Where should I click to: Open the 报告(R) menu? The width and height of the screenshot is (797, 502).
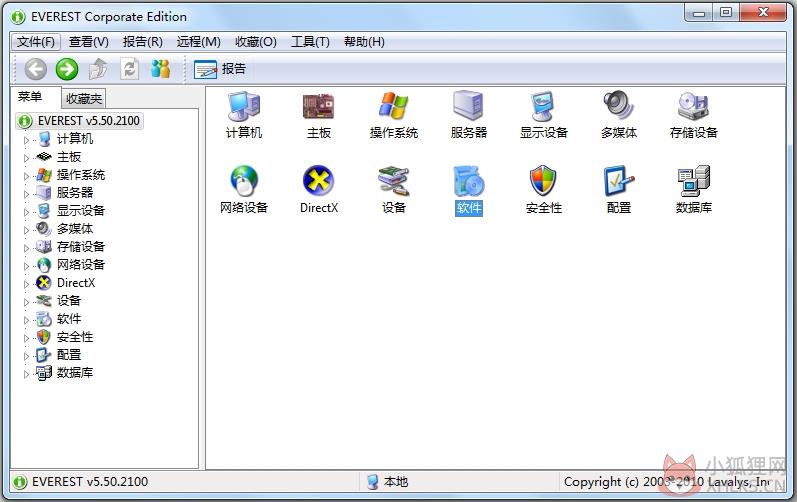click(x=143, y=42)
